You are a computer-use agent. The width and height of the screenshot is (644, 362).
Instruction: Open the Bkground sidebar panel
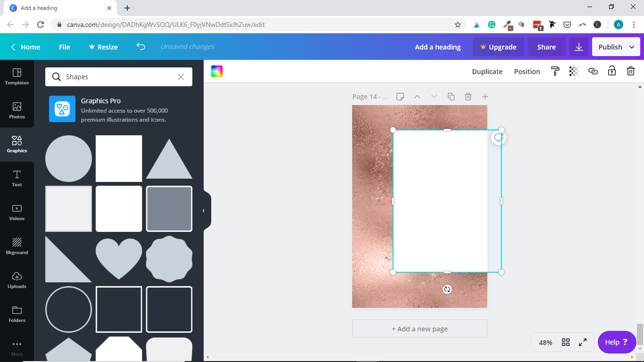17,247
